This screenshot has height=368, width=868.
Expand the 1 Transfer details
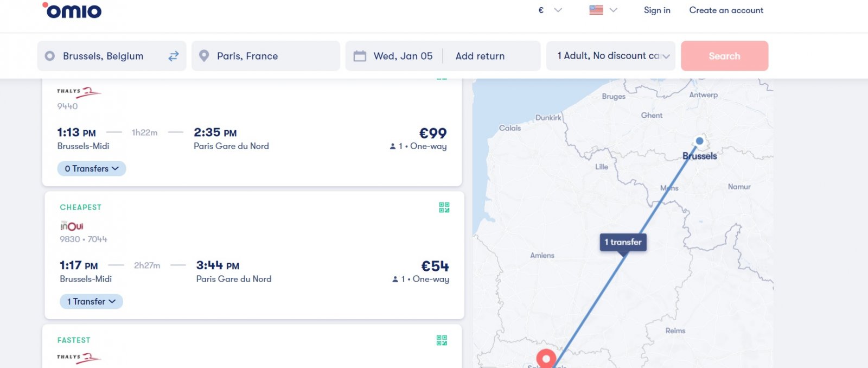(x=91, y=302)
